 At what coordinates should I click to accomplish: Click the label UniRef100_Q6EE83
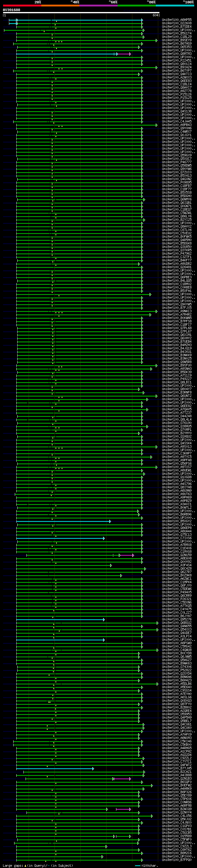pos(177,81)
